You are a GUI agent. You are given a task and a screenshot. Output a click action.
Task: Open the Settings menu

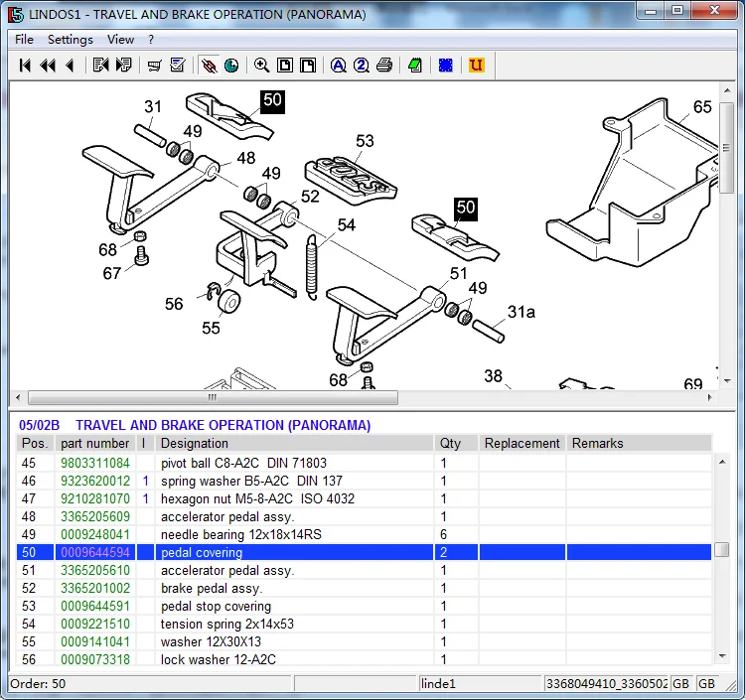[70, 40]
